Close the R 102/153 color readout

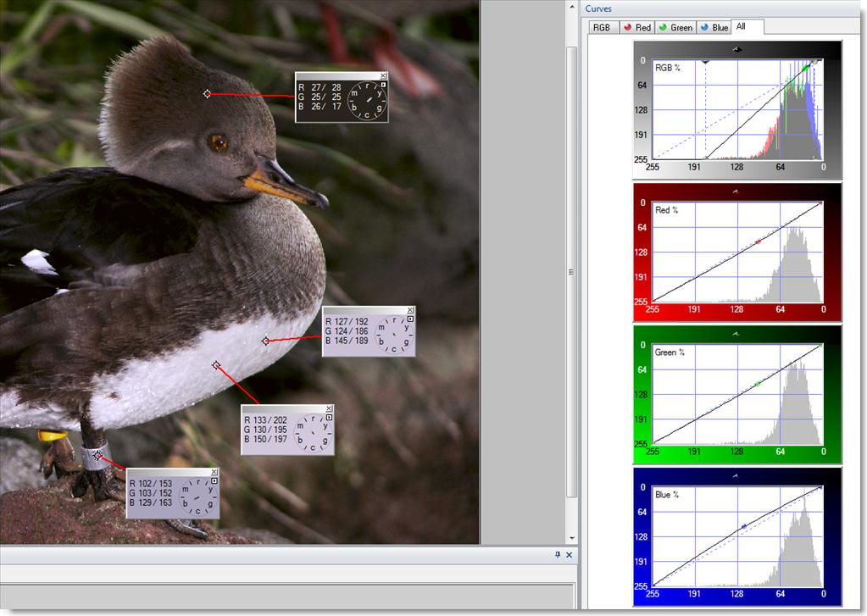click(214, 472)
